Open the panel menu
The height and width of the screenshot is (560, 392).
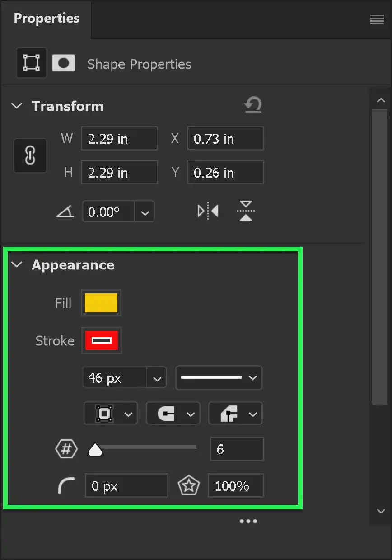(377, 19)
